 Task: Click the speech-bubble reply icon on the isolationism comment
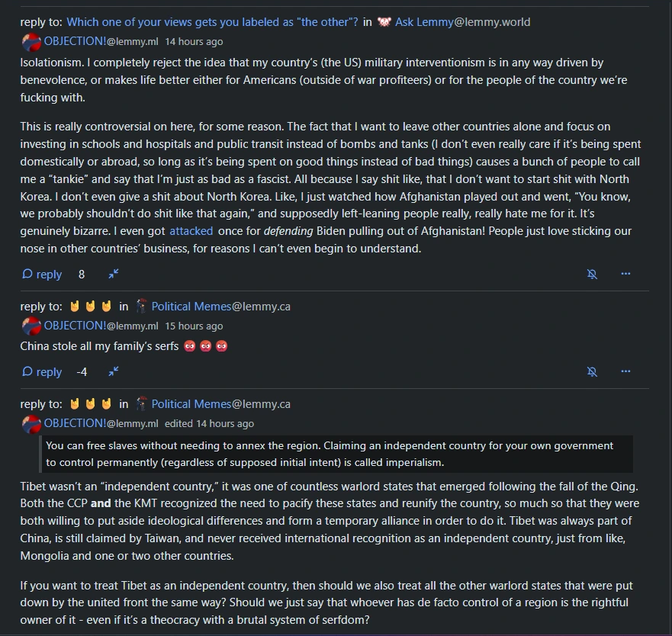tap(27, 274)
